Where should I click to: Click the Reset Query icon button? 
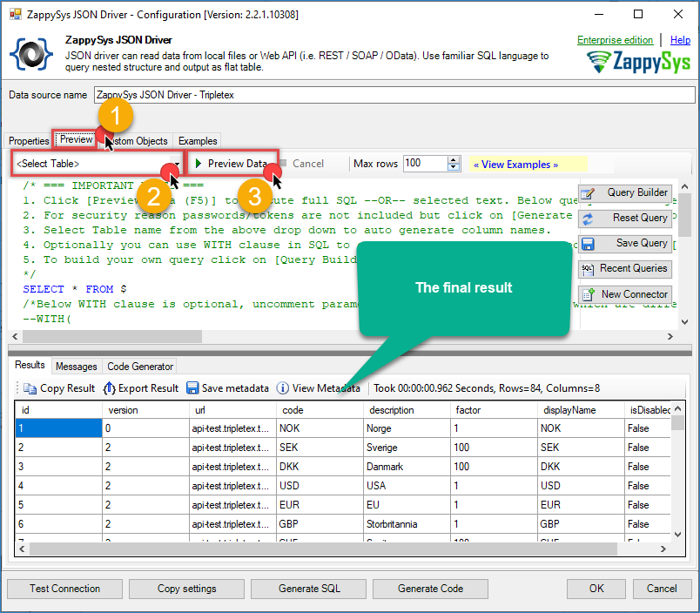click(588, 219)
